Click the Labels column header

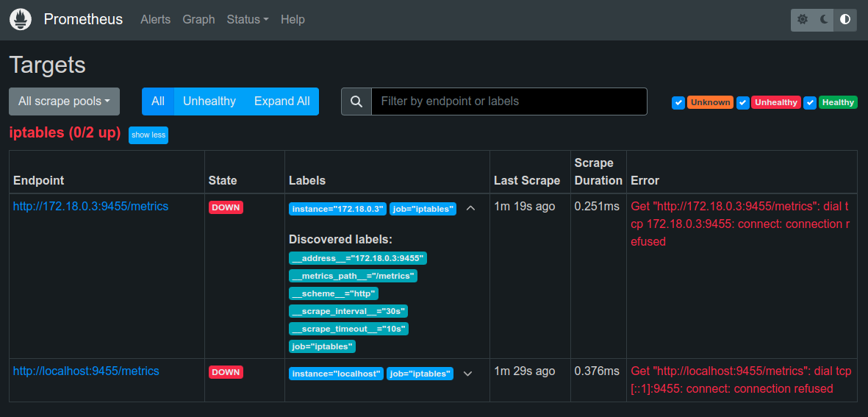(x=307, y=180)
